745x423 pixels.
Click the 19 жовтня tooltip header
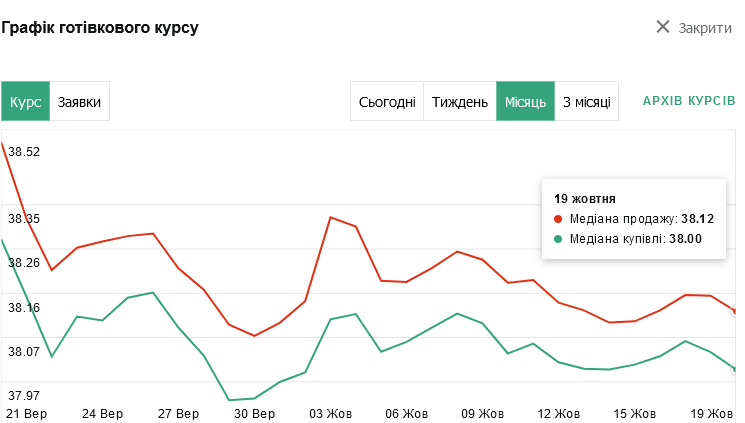[585, 198]
